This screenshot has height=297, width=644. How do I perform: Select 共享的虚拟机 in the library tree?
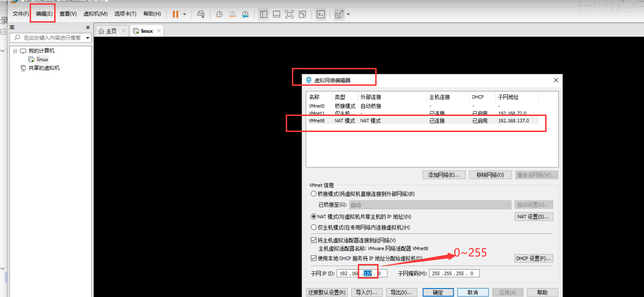pos(44,68)
